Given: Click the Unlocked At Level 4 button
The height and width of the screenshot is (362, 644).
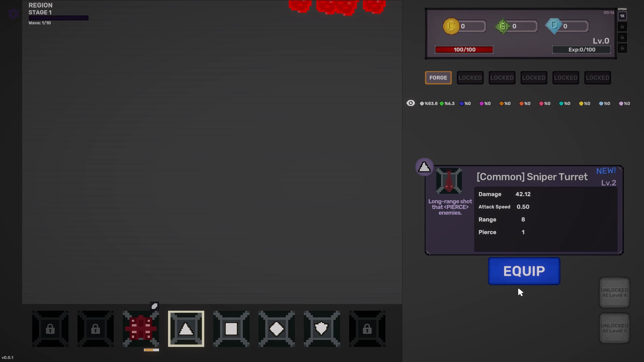Looking at the screenshot, I should 614,293.
